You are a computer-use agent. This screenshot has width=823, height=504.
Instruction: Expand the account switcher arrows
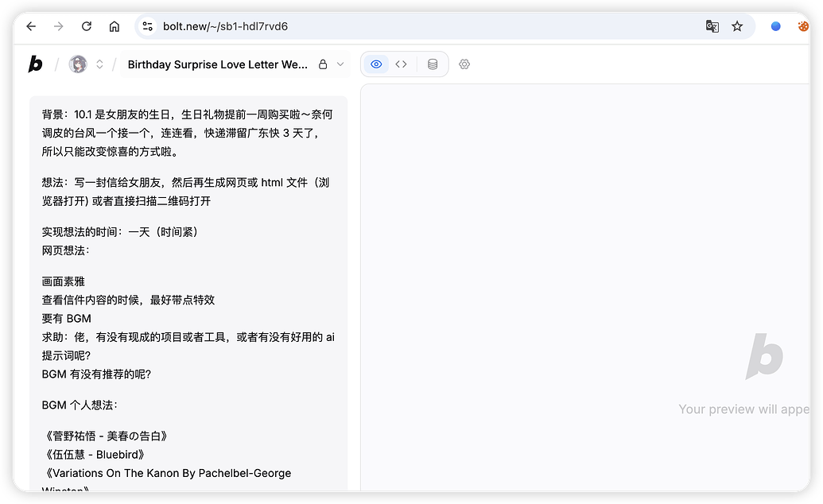(99, 64)
